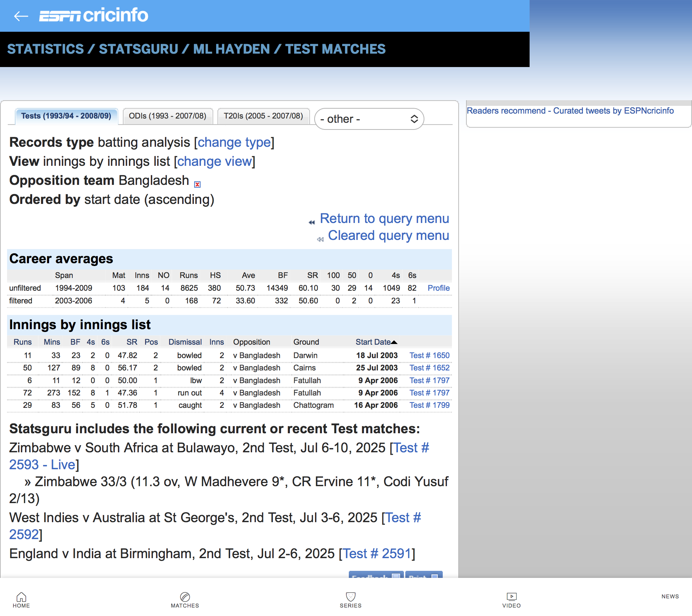The height and width of the screenshot is (616, 692).
Task: Open the Test # 1652 scorecard link
Action: (429, 368)
